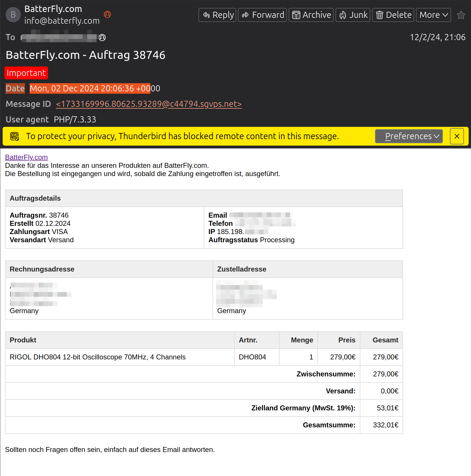Click the recipient address book icon

coord(102,37)
